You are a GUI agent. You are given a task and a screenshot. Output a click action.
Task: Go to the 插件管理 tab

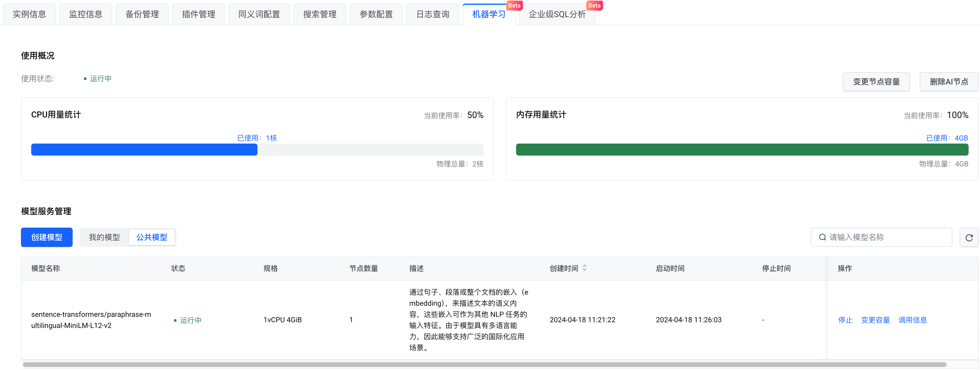(198, 14)
